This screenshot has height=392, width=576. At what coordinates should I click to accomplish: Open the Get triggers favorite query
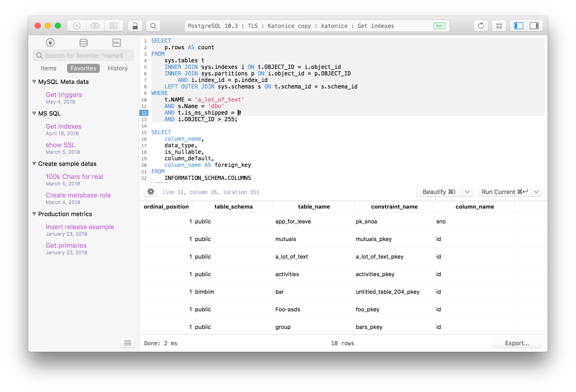pos(64,95)
